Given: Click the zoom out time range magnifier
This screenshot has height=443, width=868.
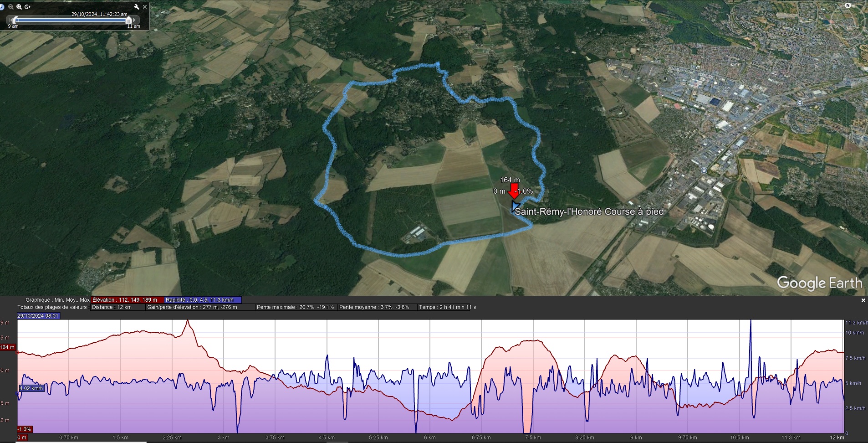Looking at the screenshot, I should pos(11,7).
